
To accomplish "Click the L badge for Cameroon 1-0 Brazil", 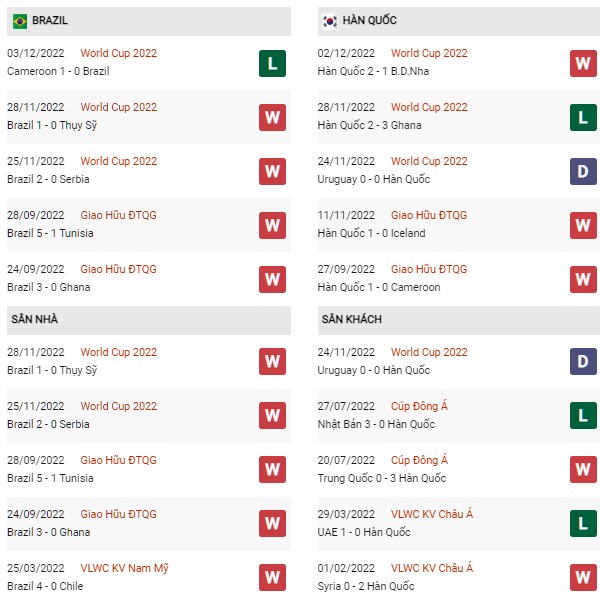I will [272, 64].
